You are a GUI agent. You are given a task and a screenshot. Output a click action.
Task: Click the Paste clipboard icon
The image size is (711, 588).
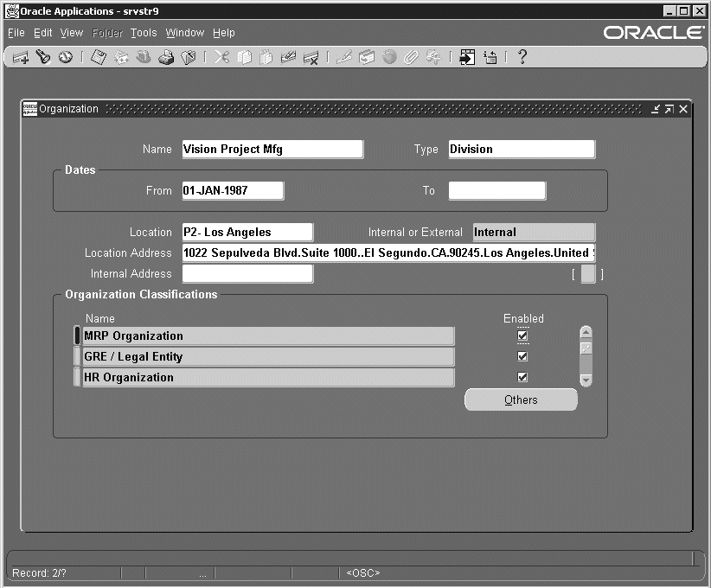coord(266,58)
